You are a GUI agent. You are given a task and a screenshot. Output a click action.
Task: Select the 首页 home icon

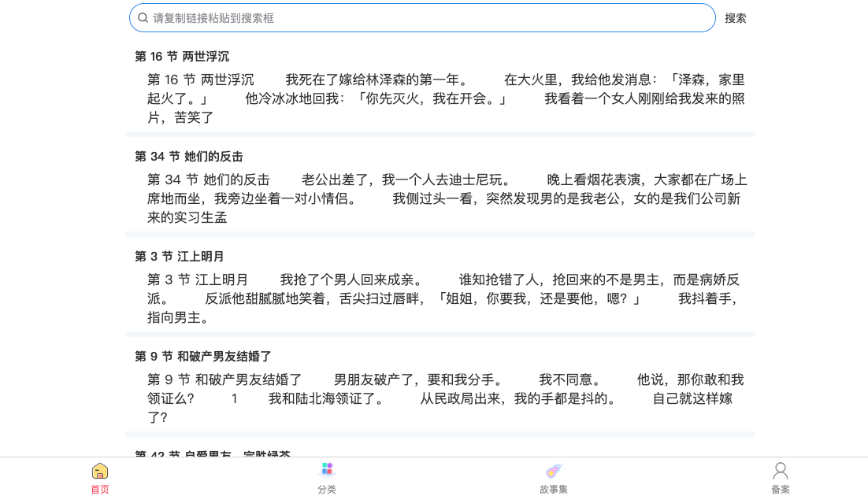[x=100, y=471]
